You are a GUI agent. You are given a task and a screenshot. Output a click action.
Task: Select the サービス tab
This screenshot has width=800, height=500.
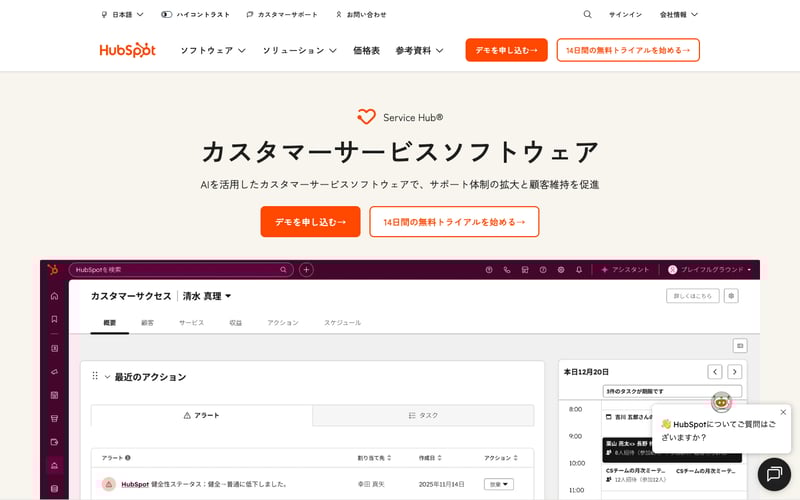click(191, 322)
